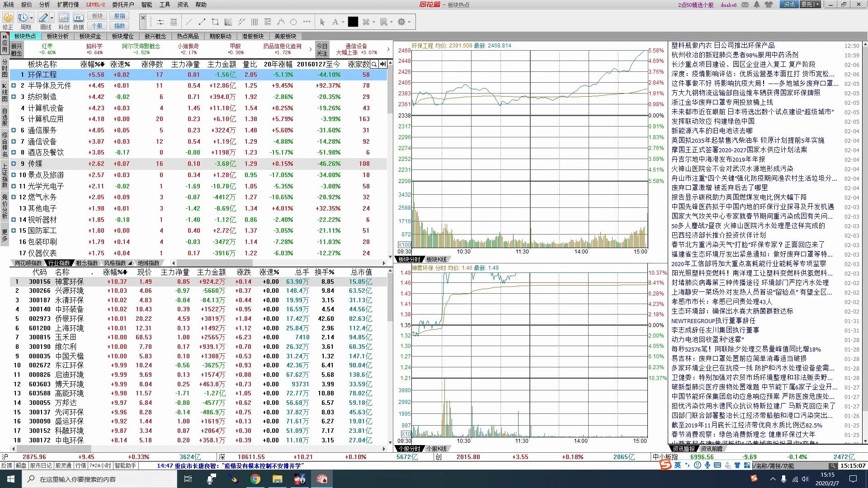The height and width of the screenshot is (488, 868).
Task: Click the PE 数据 icon
Action: coord(78,18)
